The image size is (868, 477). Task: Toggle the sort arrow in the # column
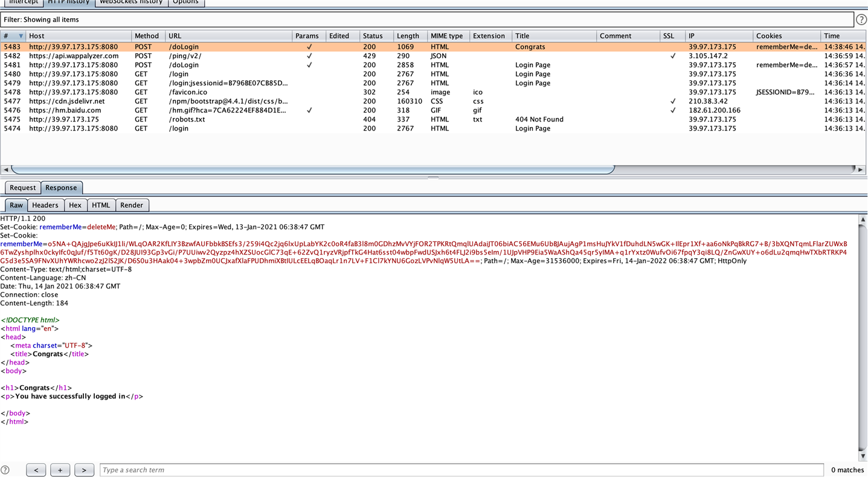pos(21,36)
